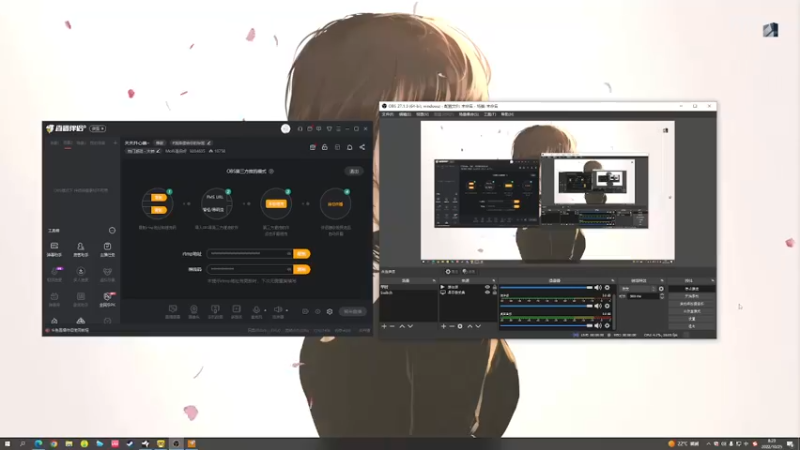The height and width of the screenshot is (450, 800).
Task: Click the transition duration stepper arrows in OBS
Action: click(662, 296)
